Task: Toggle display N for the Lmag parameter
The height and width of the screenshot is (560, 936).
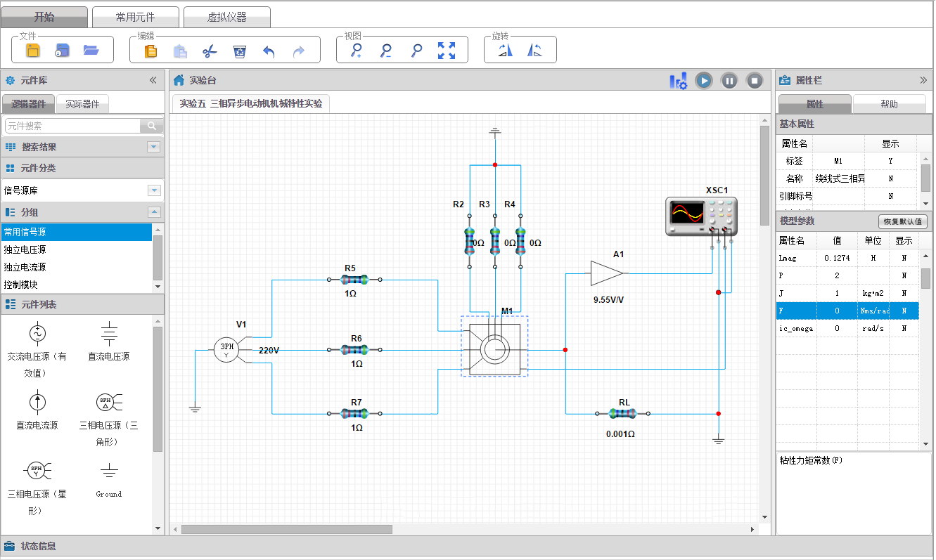Action: coord(904,258)
